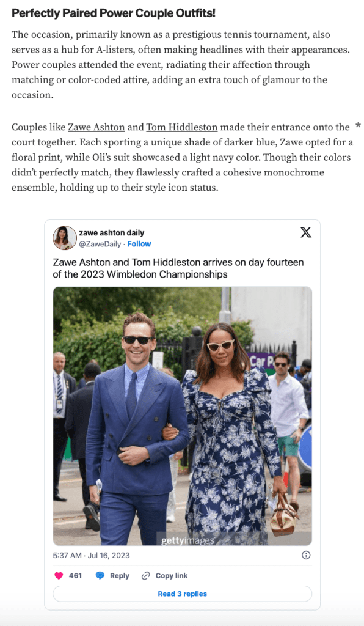
Task: Click the X logo on the embedded tweet
Action: click(x=306, y=232)
